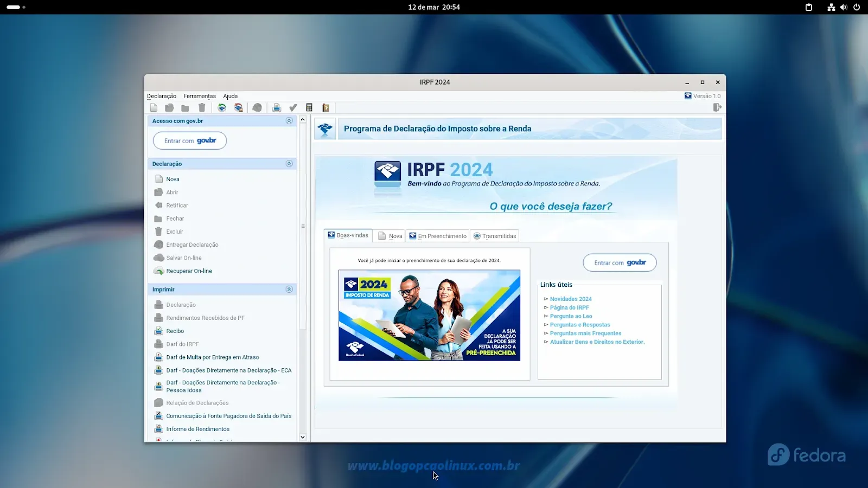Open the Perguntas e Respostas link
Screen dimensions: 868x488
click(x=580, y=325)
